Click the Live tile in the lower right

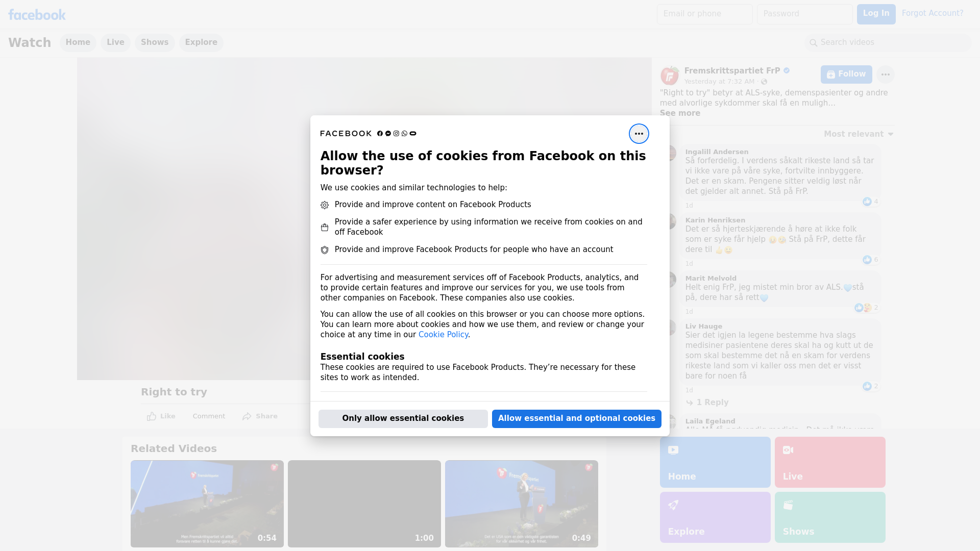(830, 462)
